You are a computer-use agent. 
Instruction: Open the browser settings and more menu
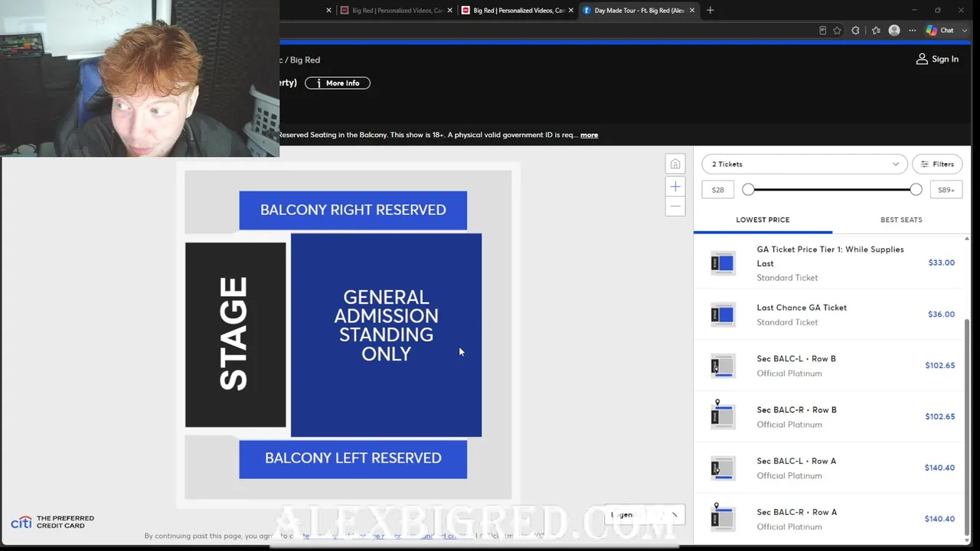pyautogui.click(x=912, y=31)
